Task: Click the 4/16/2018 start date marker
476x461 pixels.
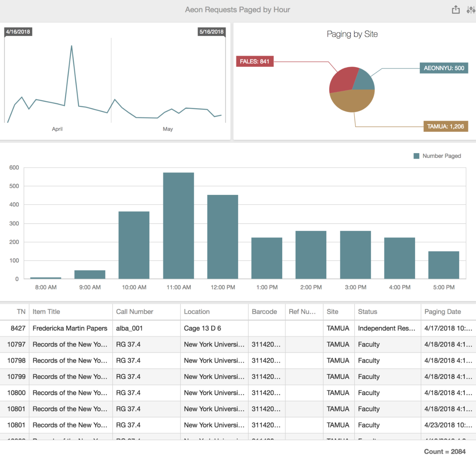Action: pos(18,32)
